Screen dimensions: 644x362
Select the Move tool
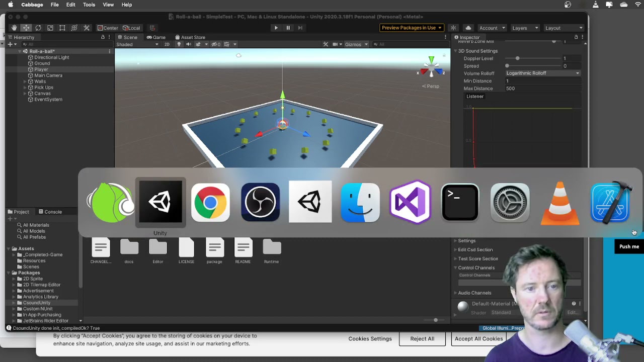26,28
